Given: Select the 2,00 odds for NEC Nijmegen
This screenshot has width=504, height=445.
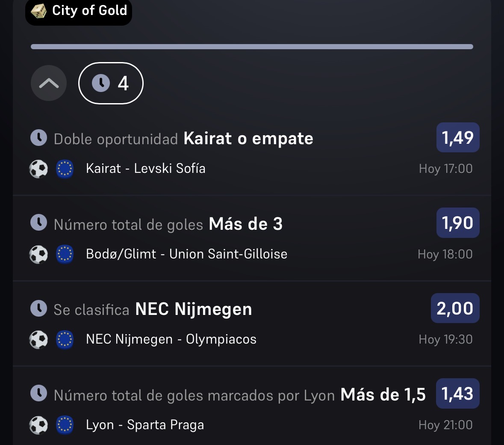Looking at the screenshot, I should tap(455, 308).
